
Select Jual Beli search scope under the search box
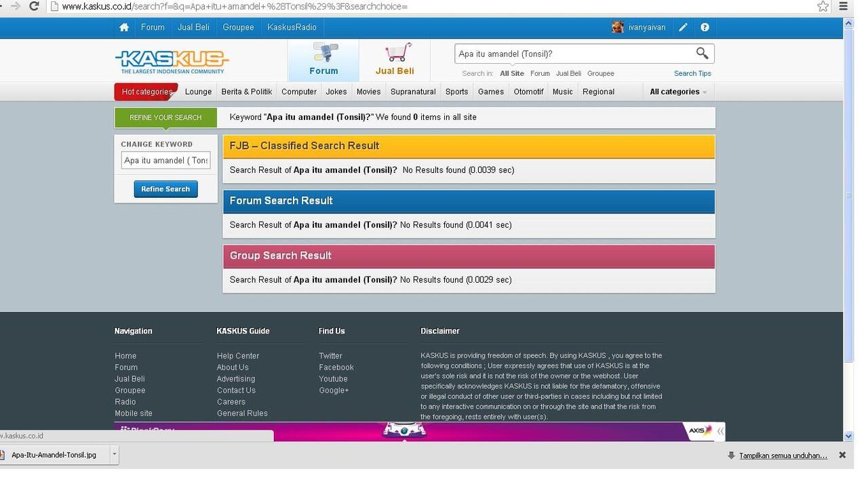(x=568, y=73)
